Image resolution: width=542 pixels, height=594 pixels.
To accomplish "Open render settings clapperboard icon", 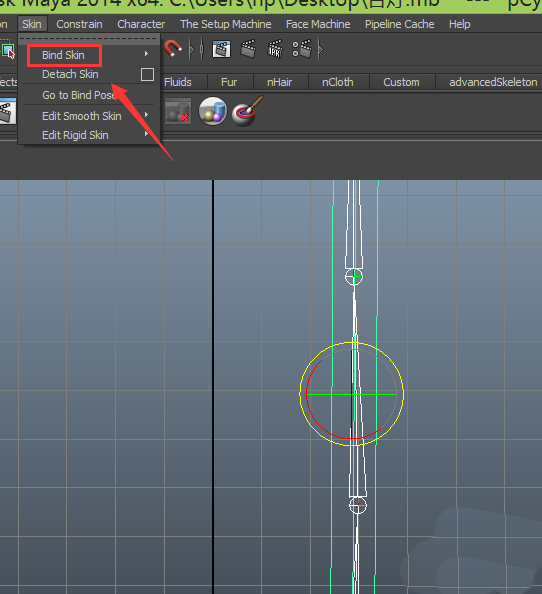I will 302,49.
